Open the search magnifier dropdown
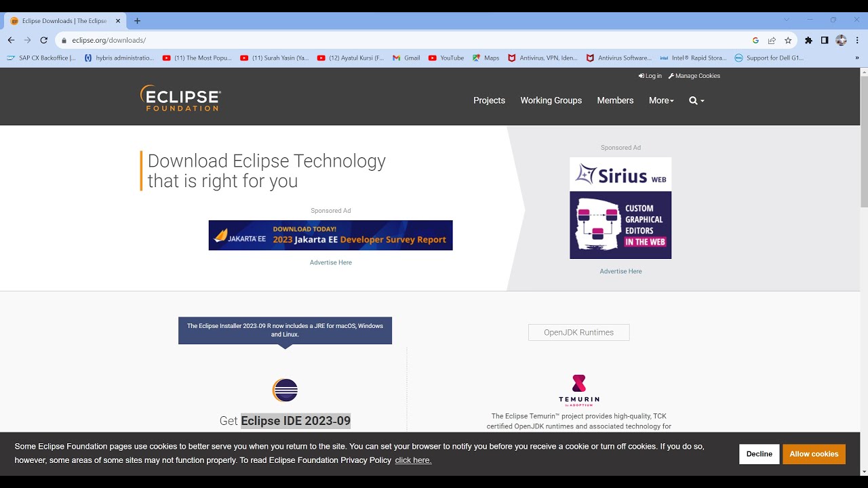The height and width of the screenshot is (488, 868). pos(696,100)
